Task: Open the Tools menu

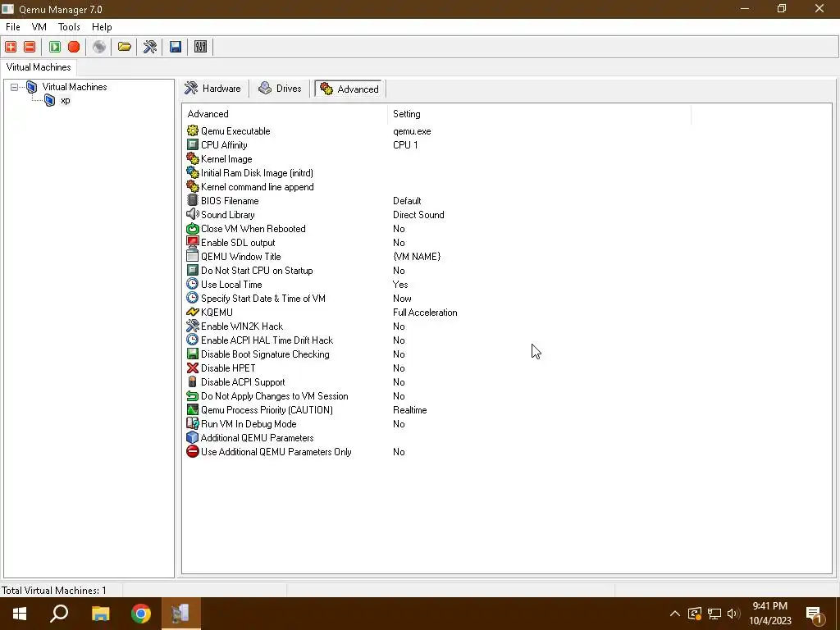Action: 69,27
